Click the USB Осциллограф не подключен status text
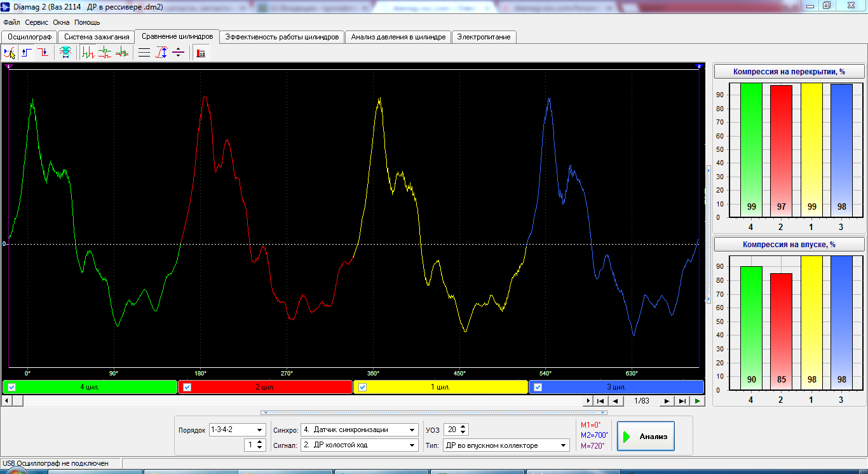Viewport: 868px width, 474px height. click(55, 464)
